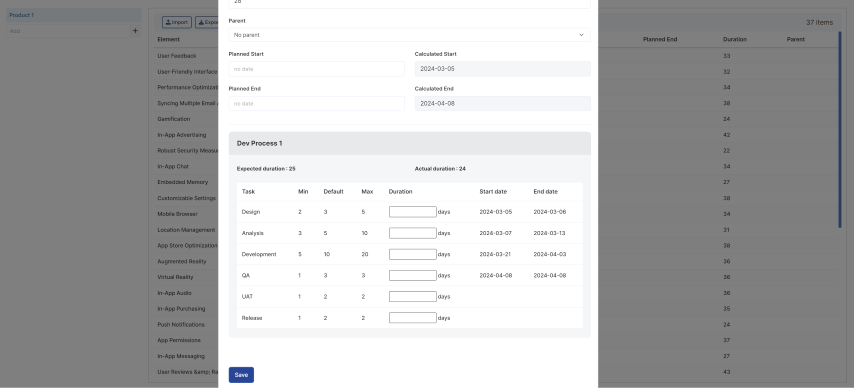The width and height of the screenshot is (854, 388).
Task: Focus the Planned End date input
Action: [316, 104]
